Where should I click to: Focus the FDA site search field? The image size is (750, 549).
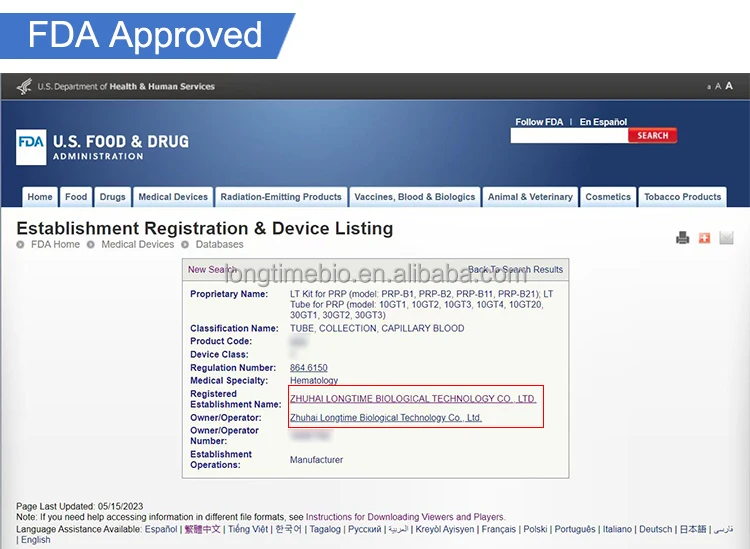(x=569, y=135)
